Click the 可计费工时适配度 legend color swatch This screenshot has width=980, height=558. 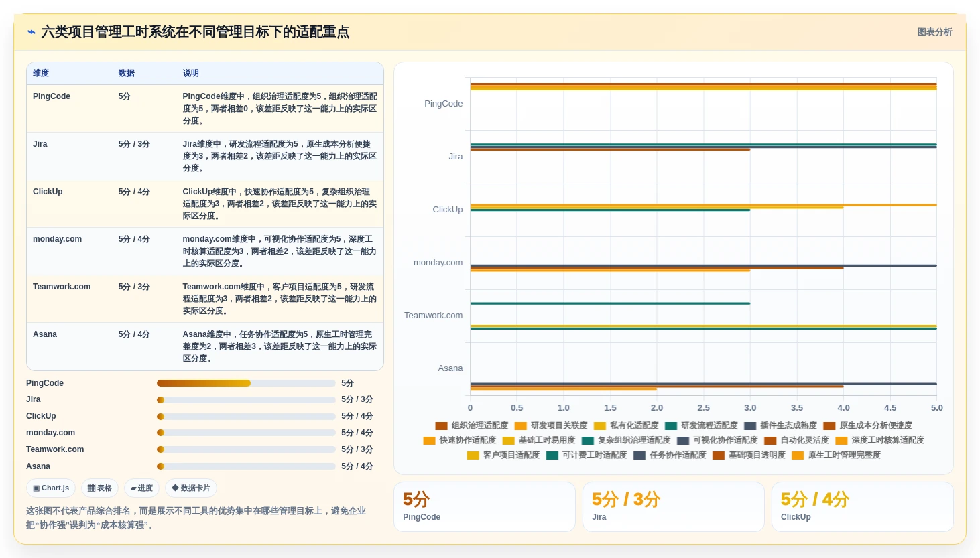[x=552, y=456]
